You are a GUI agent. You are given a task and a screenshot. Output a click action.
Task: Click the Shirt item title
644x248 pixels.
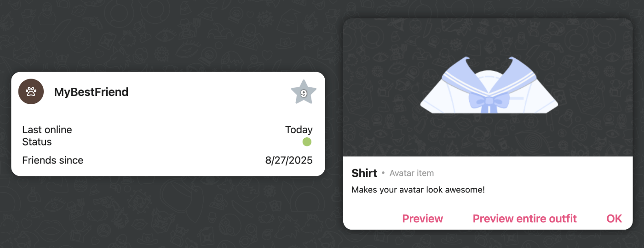[364, 173]
